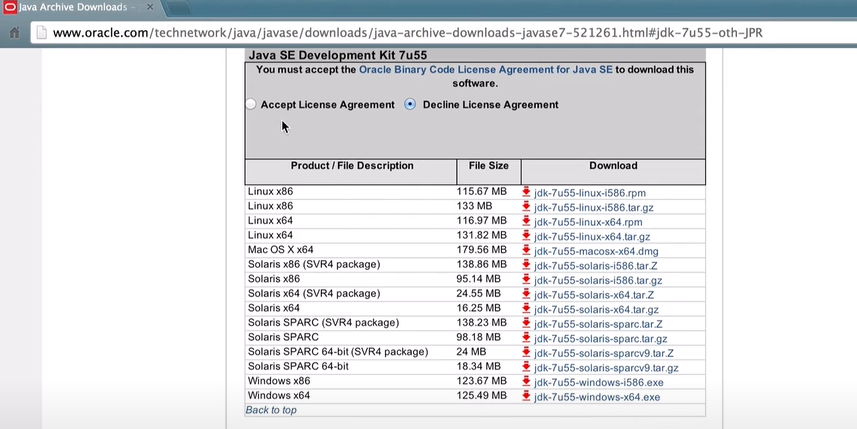This screenshot has height=429, width=857.
Task: Click the page icon in address bar
Action: tap(42, 33)
